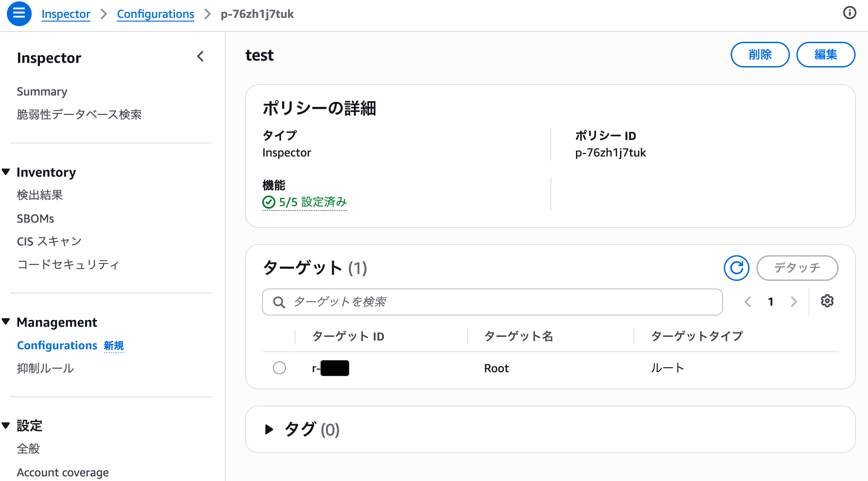The width and height of the screenshot is (868, 481).
Task: Go to previous targets page
Action: point(748,302)
